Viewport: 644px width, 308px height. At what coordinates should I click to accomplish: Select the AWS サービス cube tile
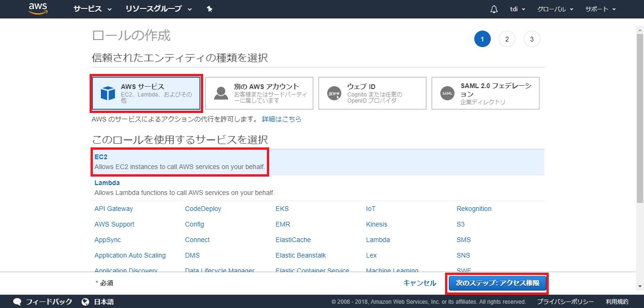click(147, 93)
